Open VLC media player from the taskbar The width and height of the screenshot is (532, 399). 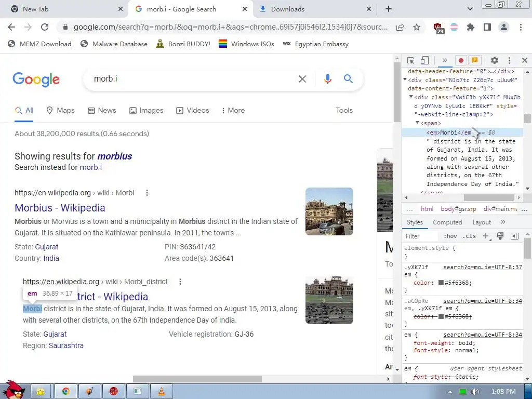(162, 392)
